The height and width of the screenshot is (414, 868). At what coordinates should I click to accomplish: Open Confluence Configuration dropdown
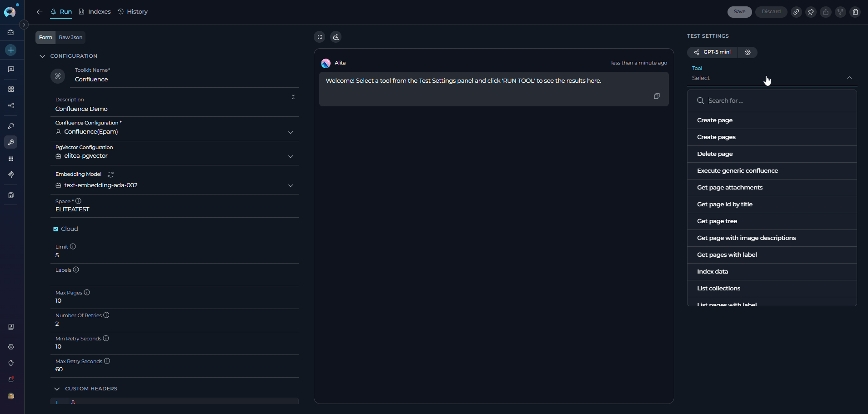tap(291, 132)
